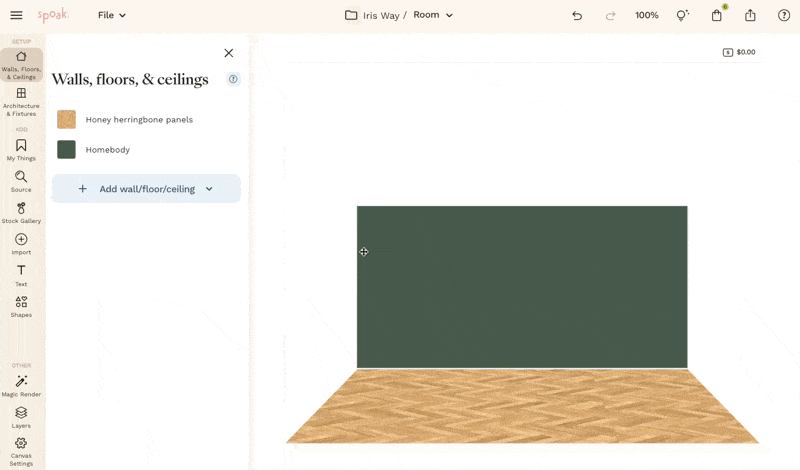Redo the last action
This screenshot has width=800, height=470.
point(610,16)
